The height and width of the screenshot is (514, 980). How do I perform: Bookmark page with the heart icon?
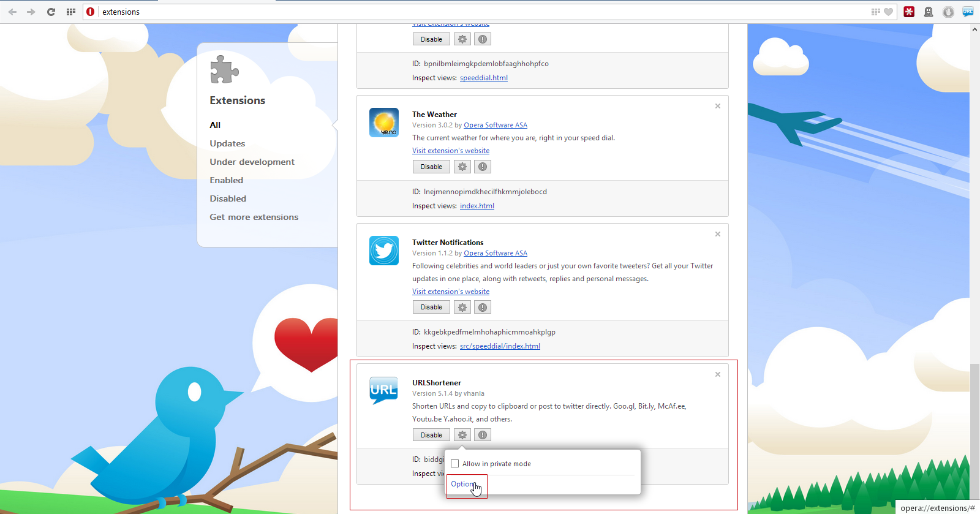tap(889, 12)
